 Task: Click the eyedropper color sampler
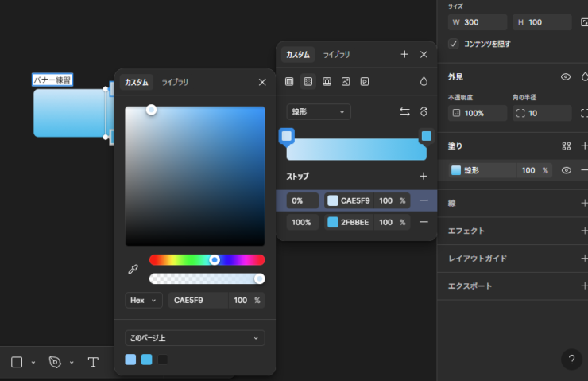pos(133,270)
